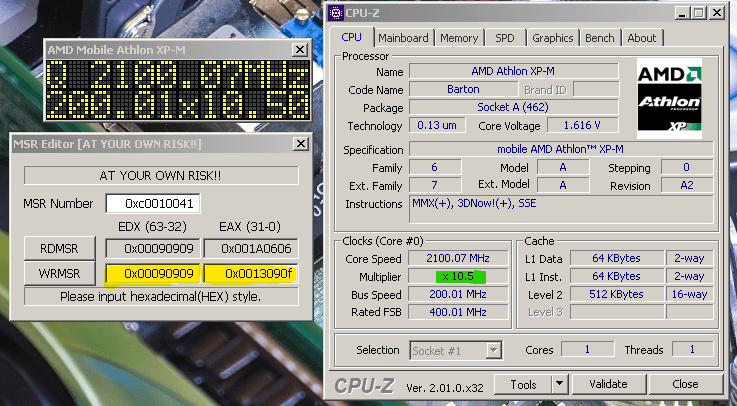Click the Code Name value Barton
Viewport: 737px width, 406px height.
coord(463,89)
